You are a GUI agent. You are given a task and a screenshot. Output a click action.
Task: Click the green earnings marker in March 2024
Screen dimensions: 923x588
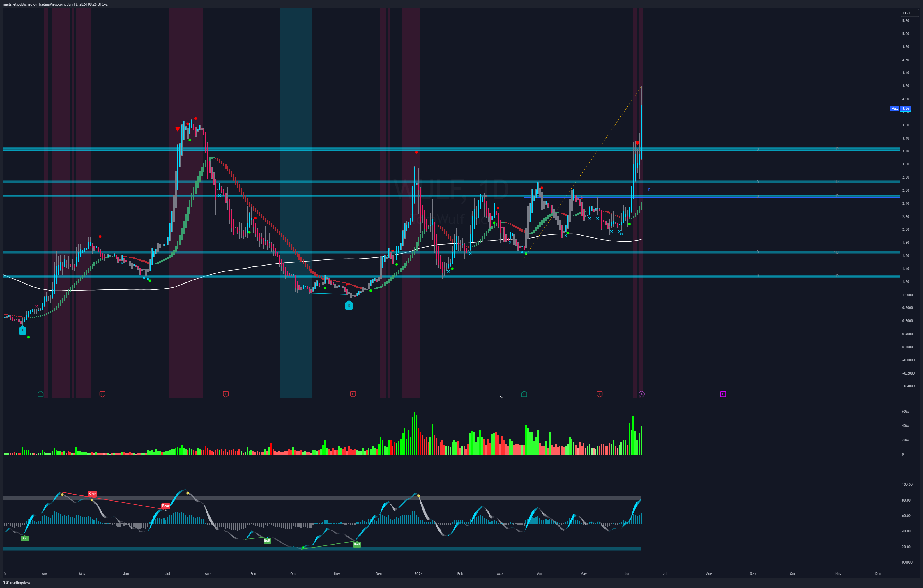coord(524,394)
